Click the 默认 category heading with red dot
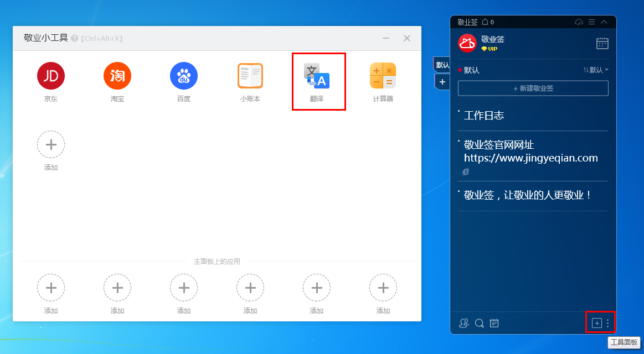The height and width of the screenshot is (354, 644). coord(469,70)
